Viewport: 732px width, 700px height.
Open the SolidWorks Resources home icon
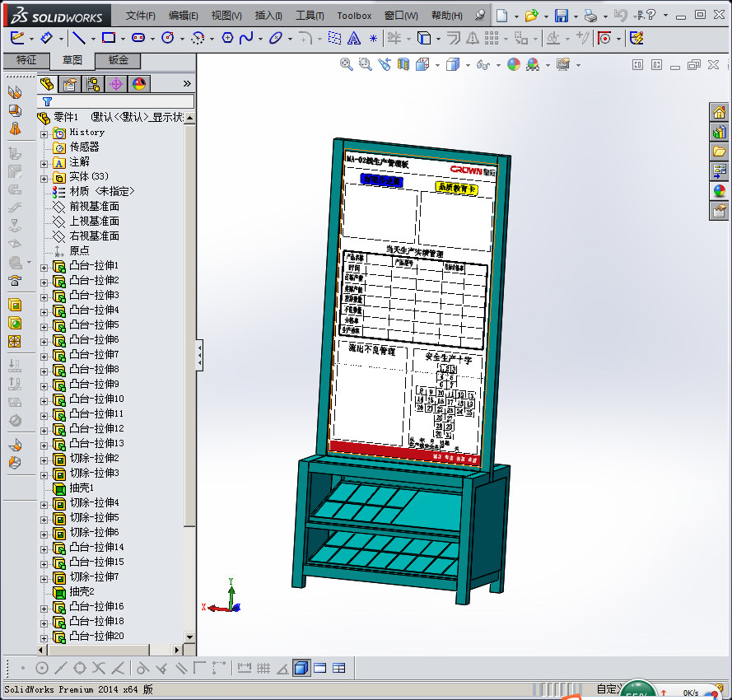(x=719, y=112)
